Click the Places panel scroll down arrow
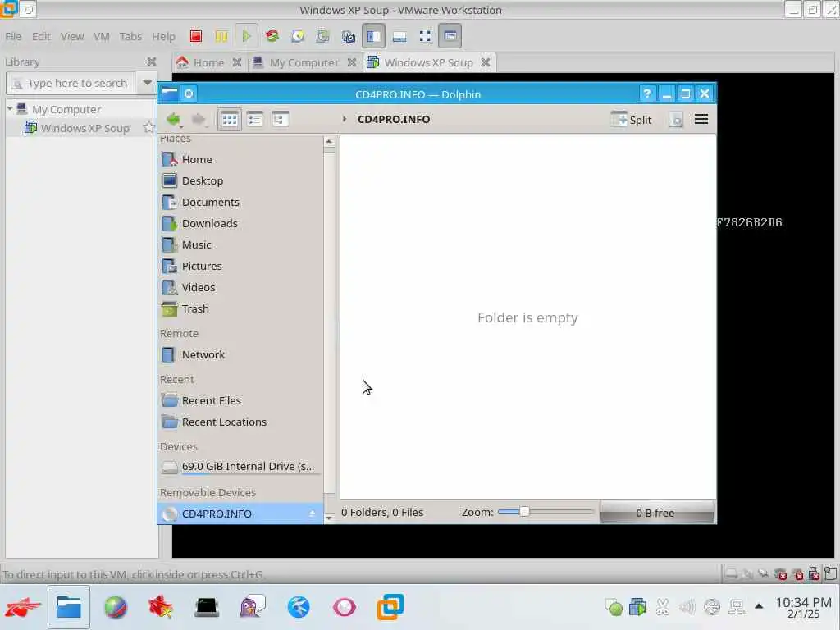This screenshot has width=840, height=630. pos(329,518)
